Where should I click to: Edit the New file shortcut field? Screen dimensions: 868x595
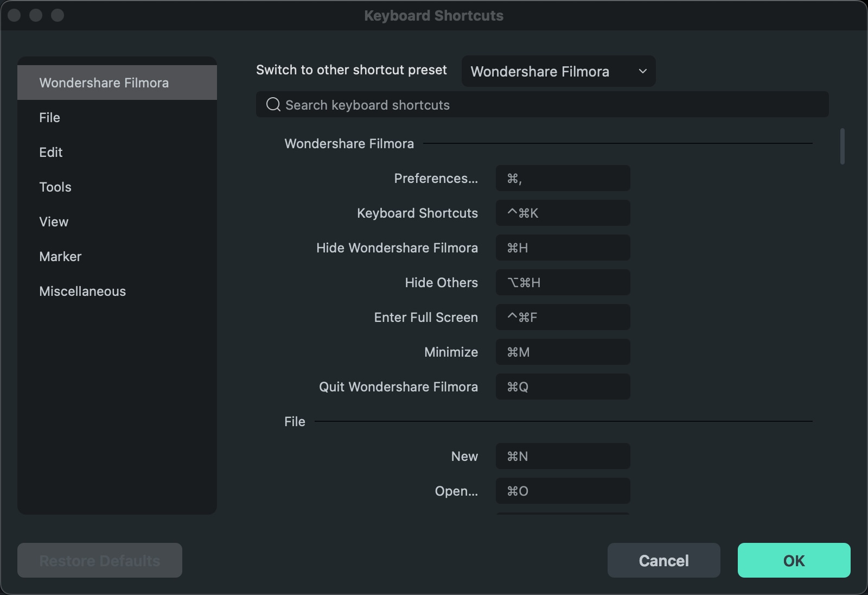tap(563, 456)
